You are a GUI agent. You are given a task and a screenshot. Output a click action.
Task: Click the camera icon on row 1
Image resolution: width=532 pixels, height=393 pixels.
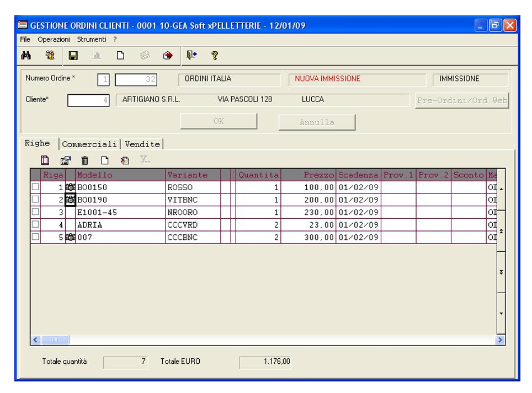pyautogui.click(x=70, y=187)
